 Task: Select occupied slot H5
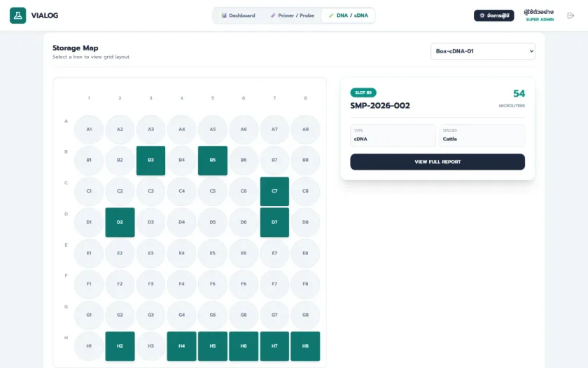213,346
